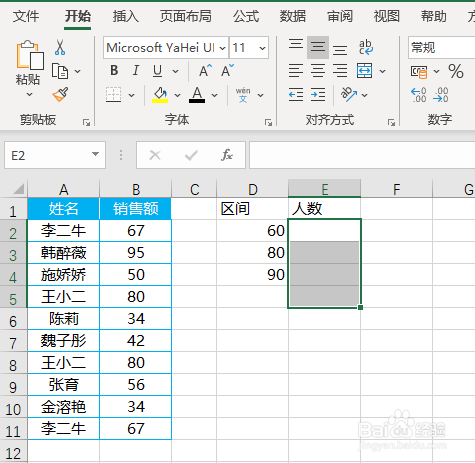Viewport: 475px width, 463px height.
Task: Expand Name Box dropdown arrow
Action: pyautogui.click(x=95, y=154)
